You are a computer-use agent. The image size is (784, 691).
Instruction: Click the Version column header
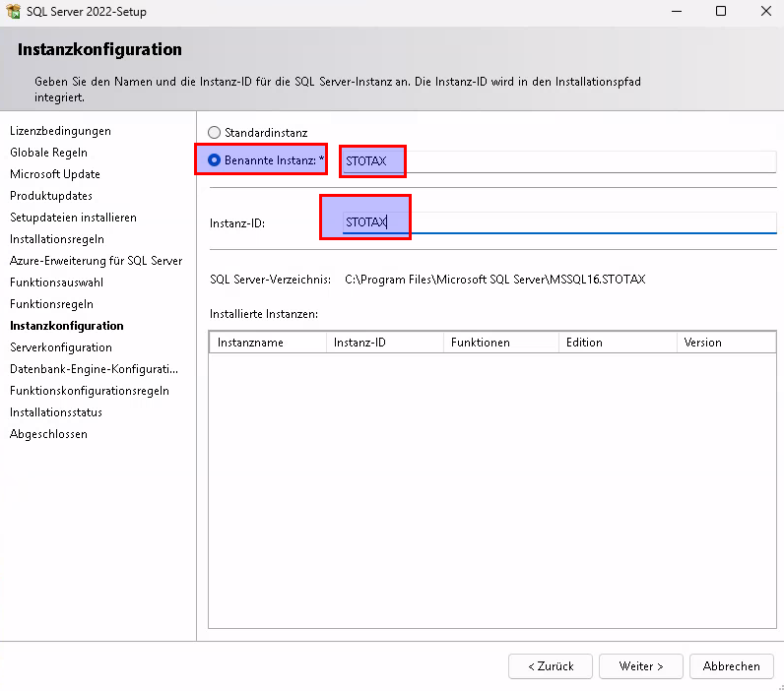point(727,343)
